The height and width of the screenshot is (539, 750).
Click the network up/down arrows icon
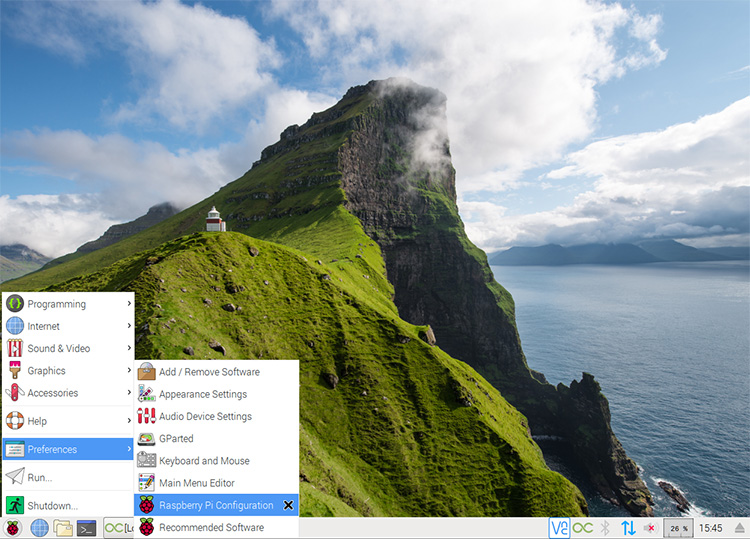coord(628,528)
